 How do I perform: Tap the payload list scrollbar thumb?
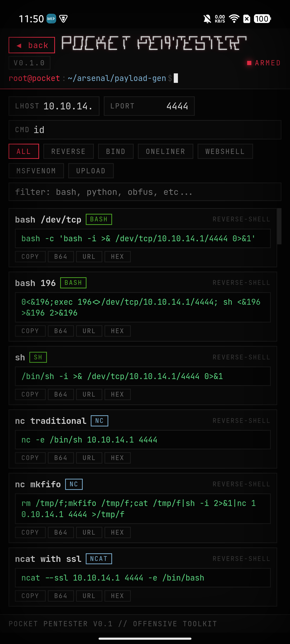click(x=279, y=226)
